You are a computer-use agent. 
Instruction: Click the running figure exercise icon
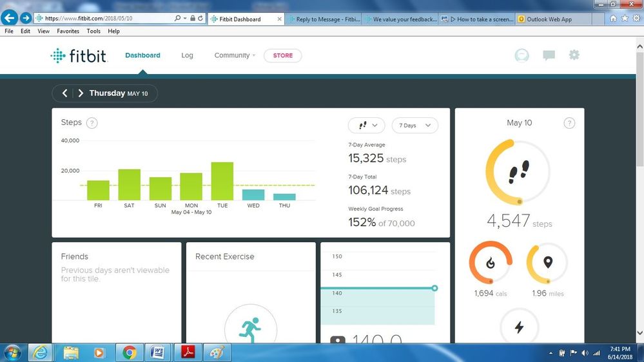click(x=250, y=330)
